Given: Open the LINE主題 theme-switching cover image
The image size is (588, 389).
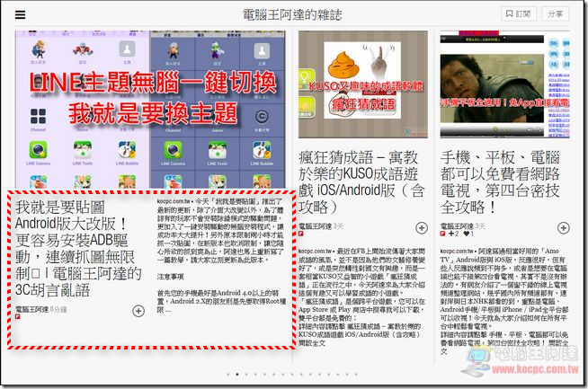Looking at the screenshot, I should (x=150, y=110).
